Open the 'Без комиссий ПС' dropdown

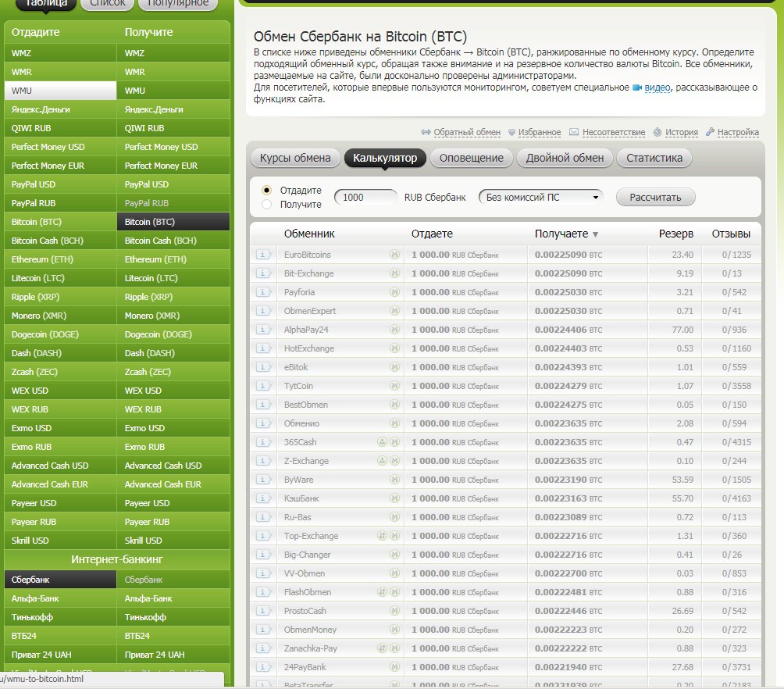tap(541, 197)
